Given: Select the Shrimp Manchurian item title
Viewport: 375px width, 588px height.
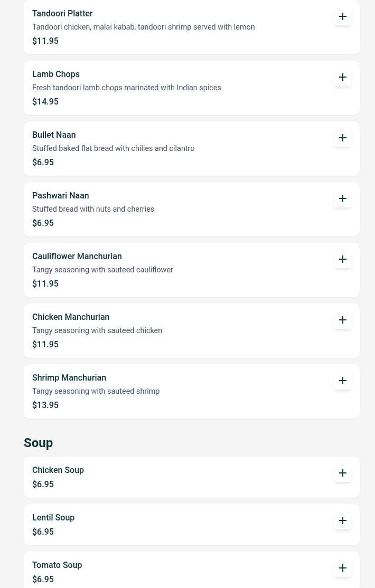Looking at the screenshot, I should (69, 377).
